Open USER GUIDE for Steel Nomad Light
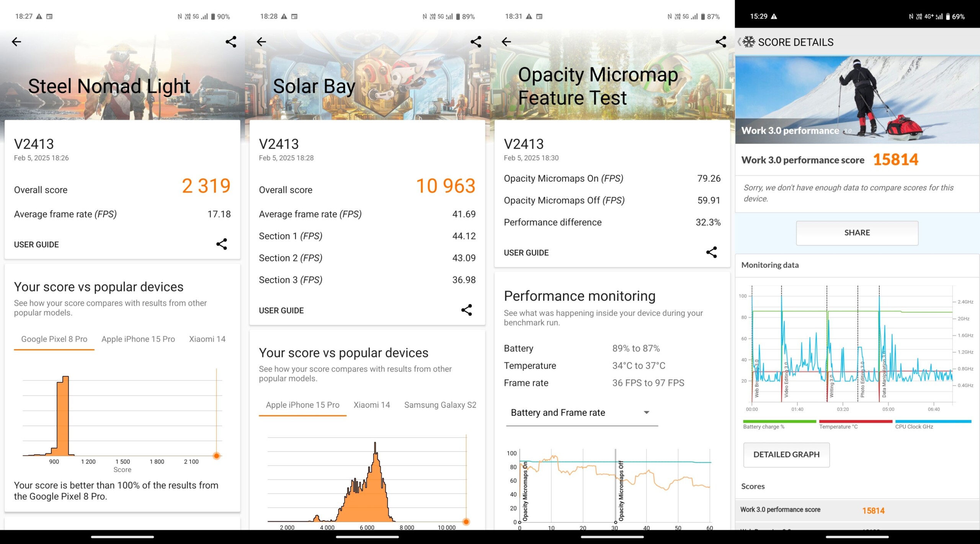 coord(36,244)
